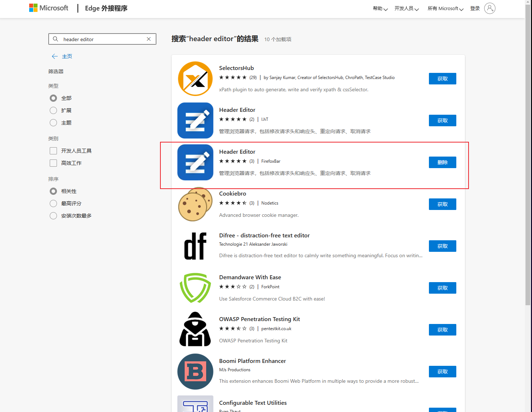Screen dimensions: 532x412
Task: Click the Cookiebro cookie icon
Action: click(195, 204)
